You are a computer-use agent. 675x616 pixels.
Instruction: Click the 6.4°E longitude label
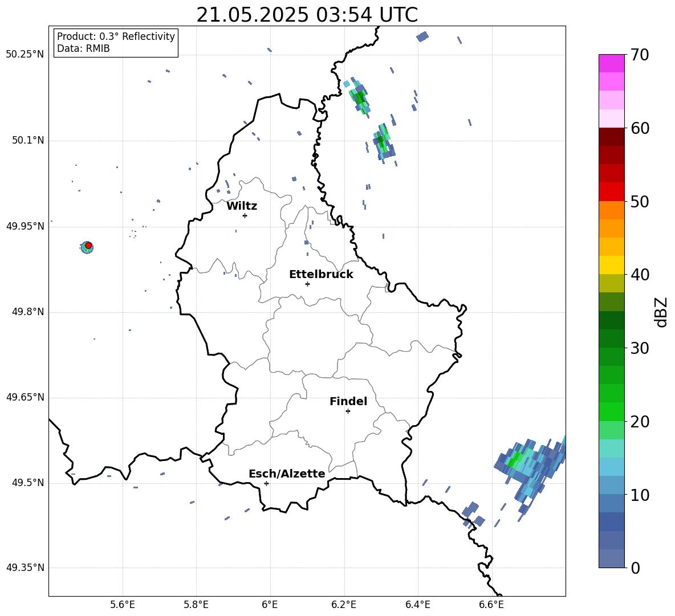pyautogui.click(x=417, y=605)
